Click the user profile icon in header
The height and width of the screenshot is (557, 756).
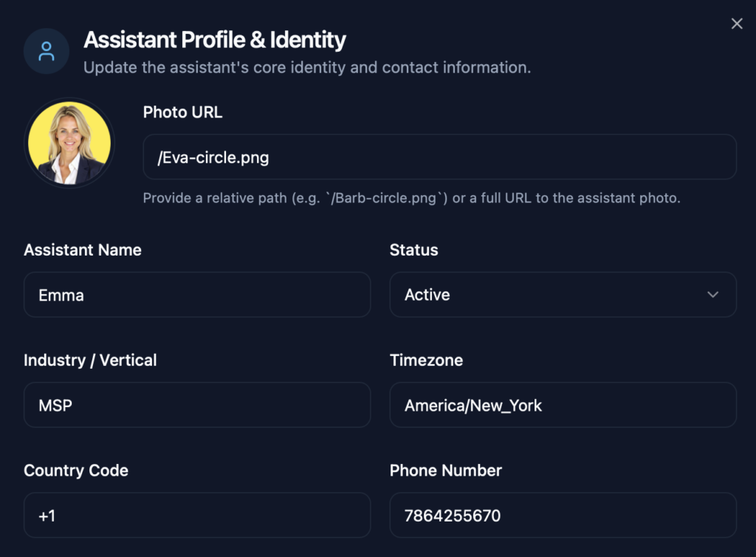tap(47, 51)
